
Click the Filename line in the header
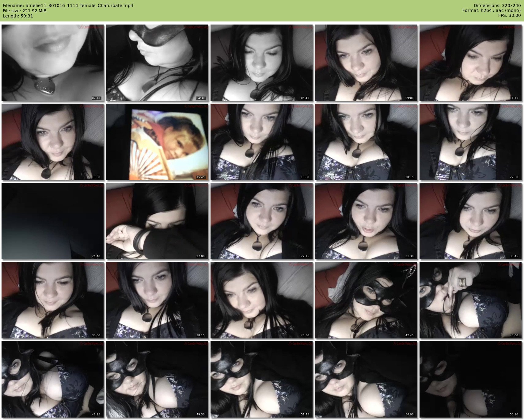(x=68, y=6)
